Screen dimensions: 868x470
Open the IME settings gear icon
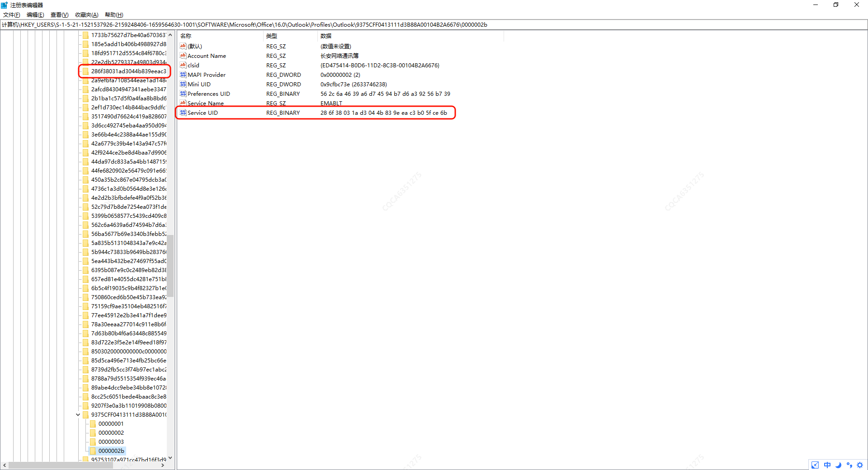(x=860, y=465)
